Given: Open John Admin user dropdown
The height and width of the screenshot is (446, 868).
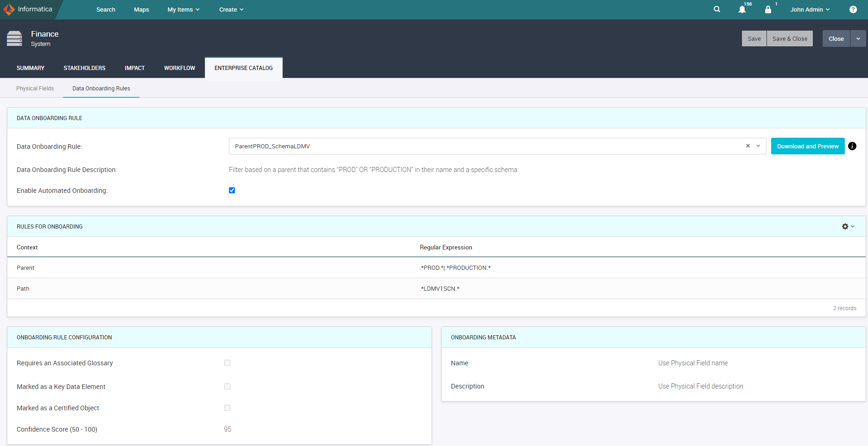Looking at the screenshot, I should (810, 9).
